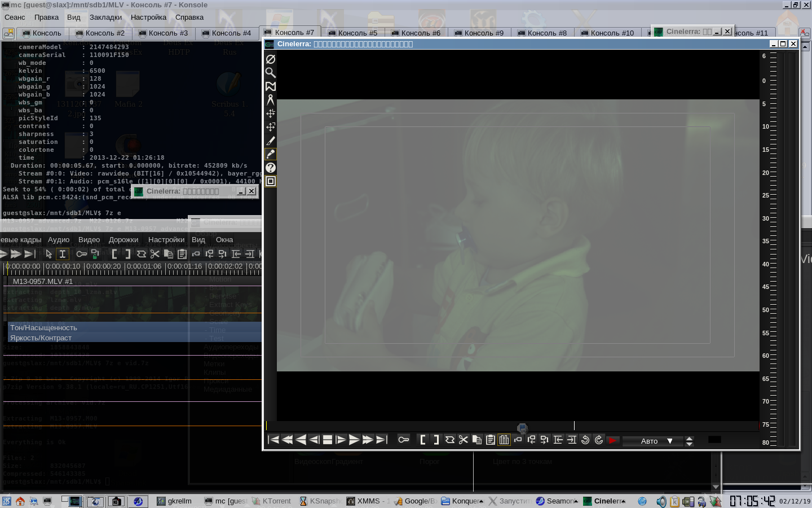The width and height of the screenshot is (812, 508).
Task: Select the Crop tool in compositor
Action: click(x=271, y=141)
